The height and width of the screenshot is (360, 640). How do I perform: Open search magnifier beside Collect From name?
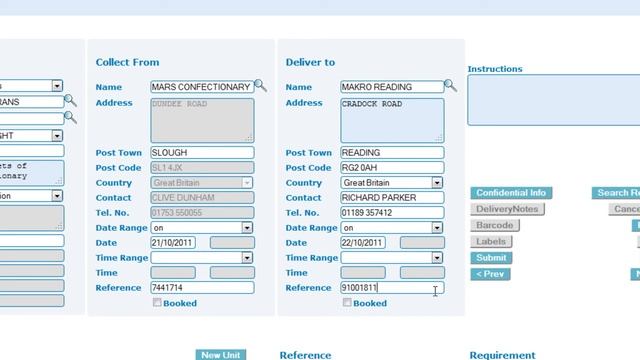[260, 86]
